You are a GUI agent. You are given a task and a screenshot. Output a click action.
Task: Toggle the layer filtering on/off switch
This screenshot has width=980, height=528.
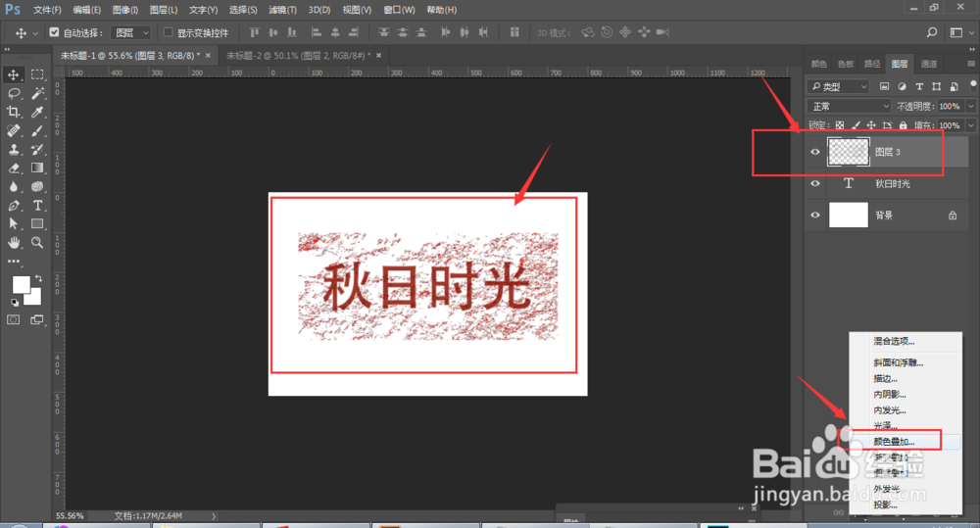973,85
